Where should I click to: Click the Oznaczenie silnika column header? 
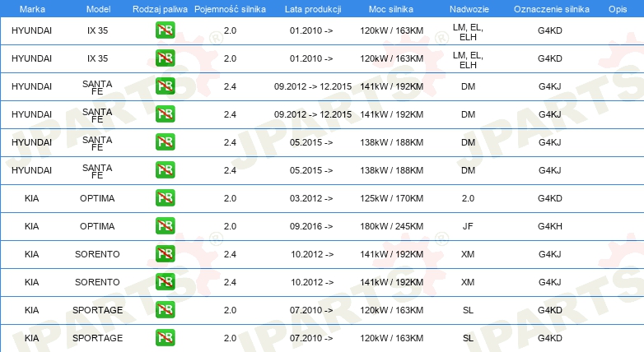pos(552,9)
